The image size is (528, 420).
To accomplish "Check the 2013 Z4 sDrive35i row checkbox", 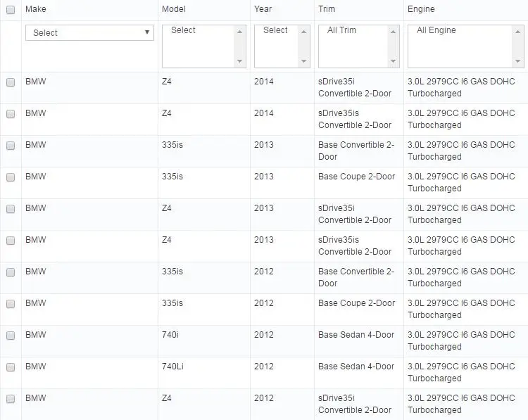I will pyautogui.click(x=11, y=209).
